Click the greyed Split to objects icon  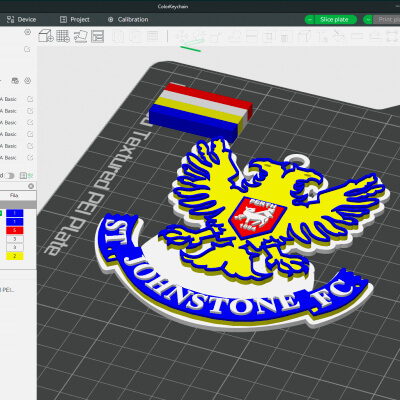coord(118,36)
